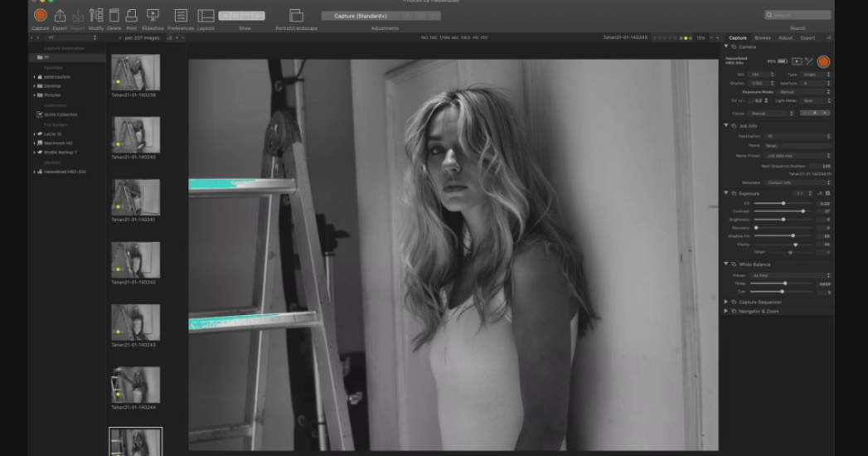868x456 pixels.
Task: Open the White Balance Preset dropdown
Action: 789,275
